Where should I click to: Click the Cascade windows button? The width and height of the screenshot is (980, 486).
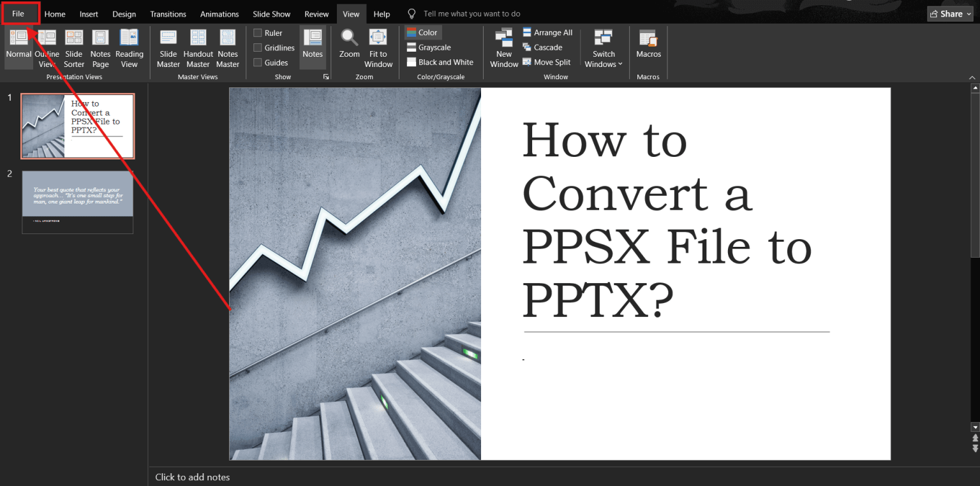[x=542, y=47]
